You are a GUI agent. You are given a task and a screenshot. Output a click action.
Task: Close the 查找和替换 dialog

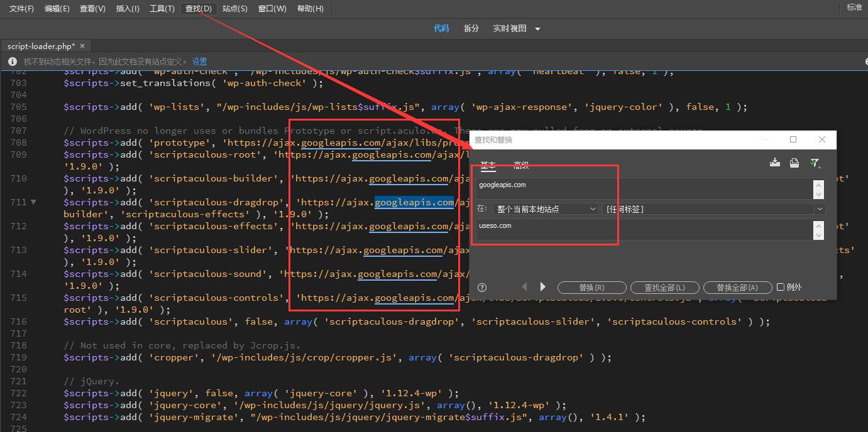pos(821,139)
